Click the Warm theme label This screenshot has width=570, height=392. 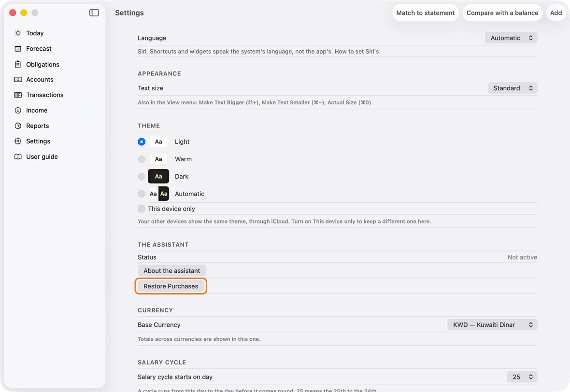pos(183,159)
